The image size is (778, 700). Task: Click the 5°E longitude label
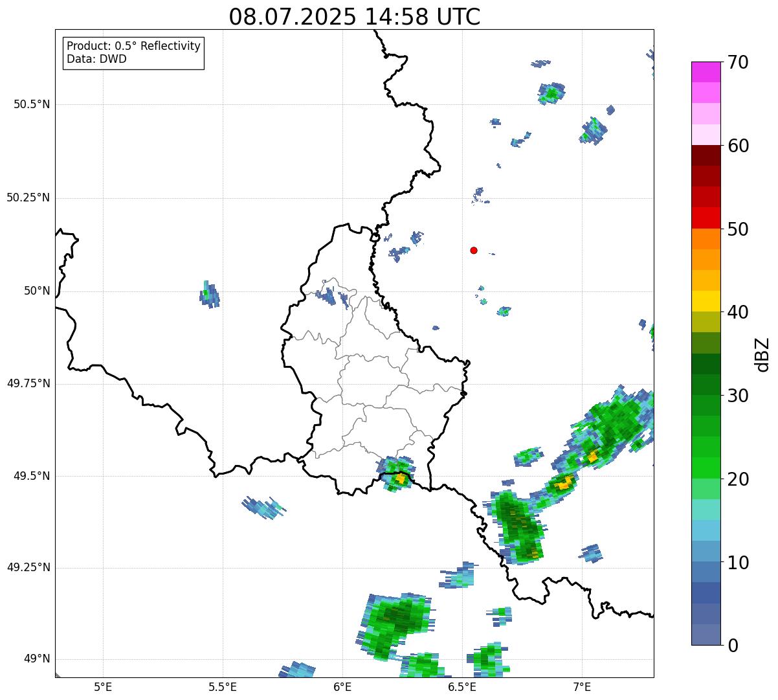[x=103, y=686]
